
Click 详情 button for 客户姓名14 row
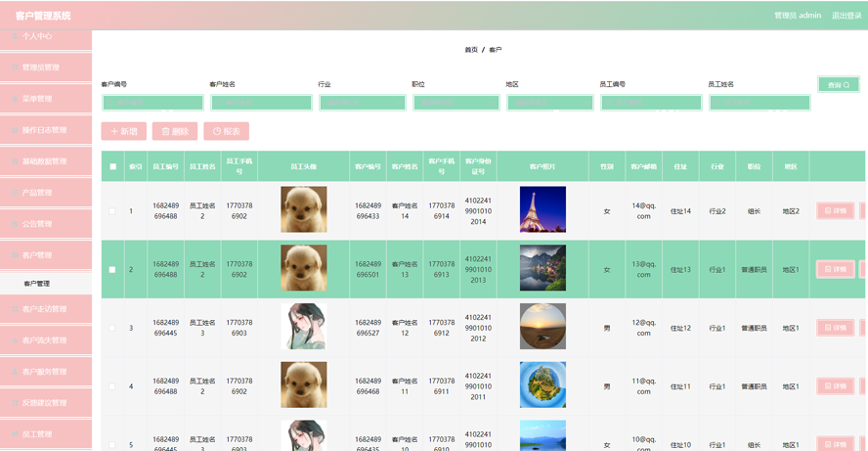836,211
